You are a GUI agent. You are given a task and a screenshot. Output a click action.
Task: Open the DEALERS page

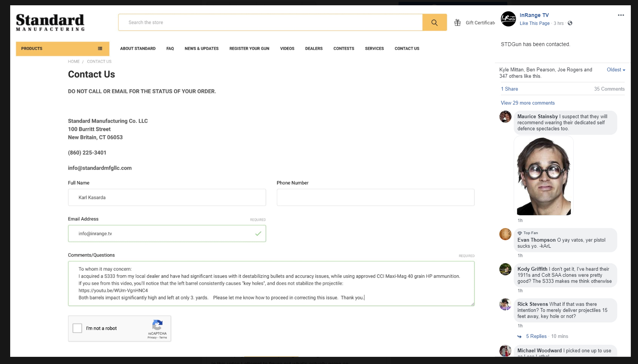point(314,49)
